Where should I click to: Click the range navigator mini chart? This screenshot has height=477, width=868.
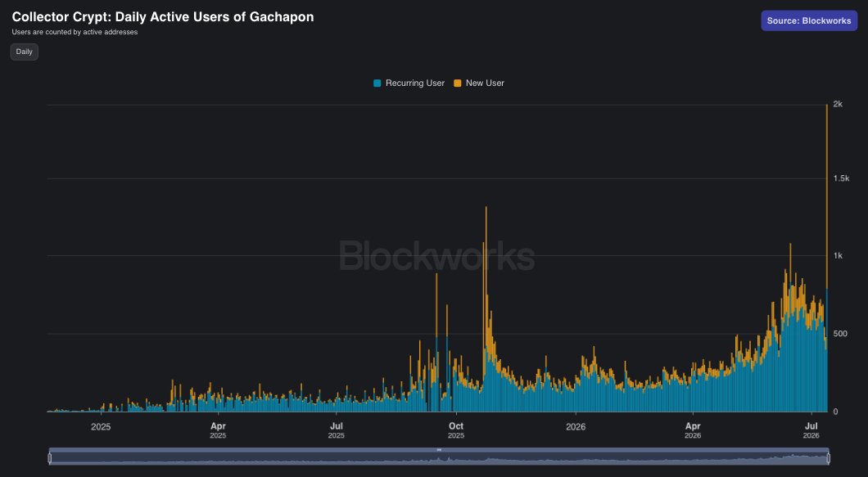pyautogui.click(x=439, y=459)
